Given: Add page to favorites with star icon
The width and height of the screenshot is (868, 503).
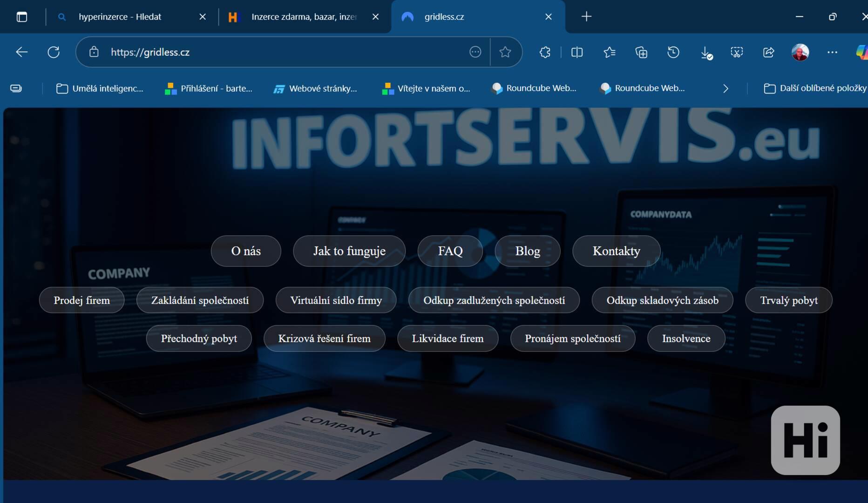Looking at the screenshot, I should pos(505,52).
